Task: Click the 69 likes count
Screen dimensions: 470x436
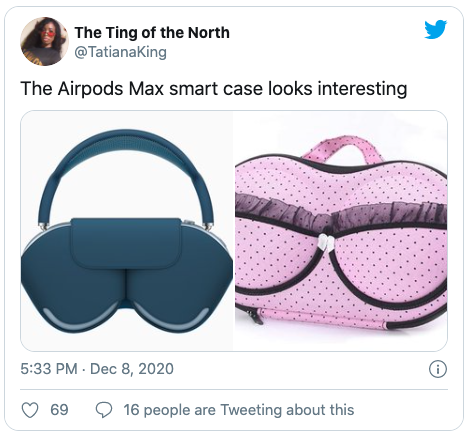Action: coord(59,410)
